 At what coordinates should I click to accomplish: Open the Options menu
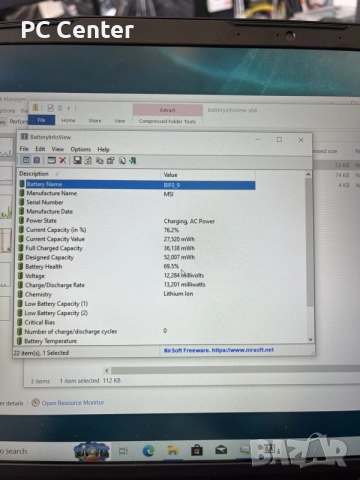click(x=81, y=149)
